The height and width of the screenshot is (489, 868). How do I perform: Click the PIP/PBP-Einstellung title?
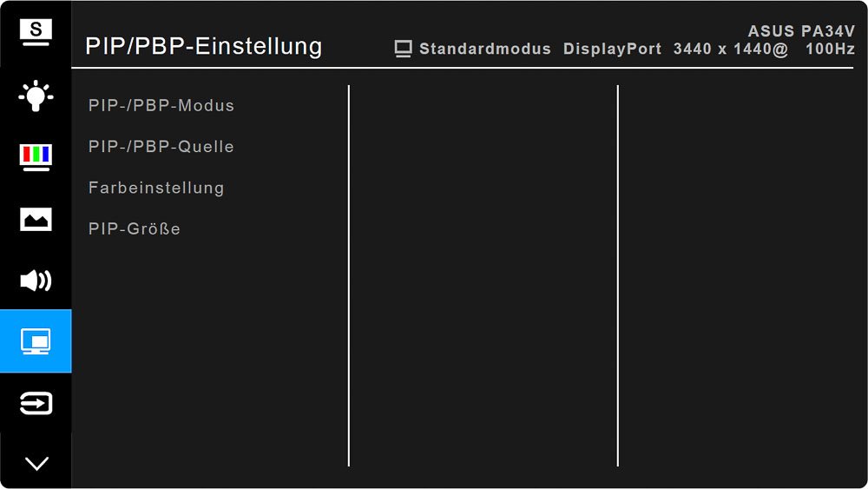204,46
